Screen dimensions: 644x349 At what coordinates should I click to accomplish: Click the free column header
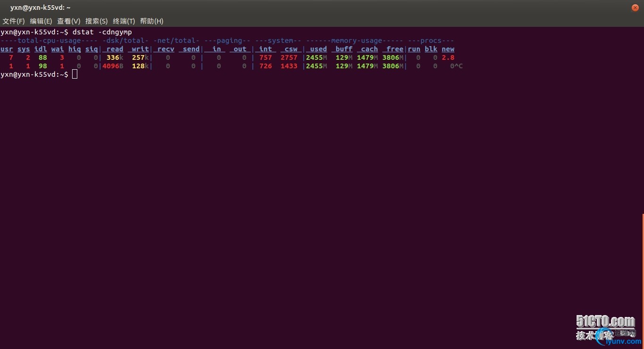393,49
